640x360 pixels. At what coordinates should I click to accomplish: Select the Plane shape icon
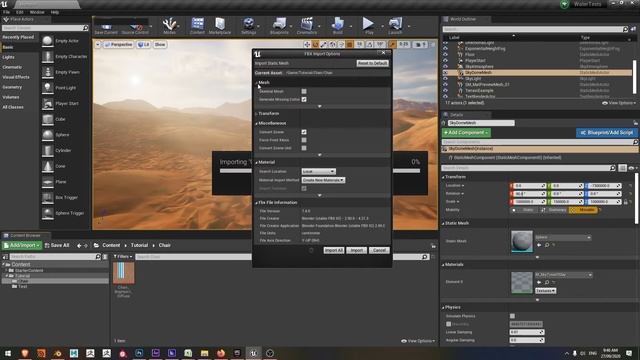coord(48,182)
